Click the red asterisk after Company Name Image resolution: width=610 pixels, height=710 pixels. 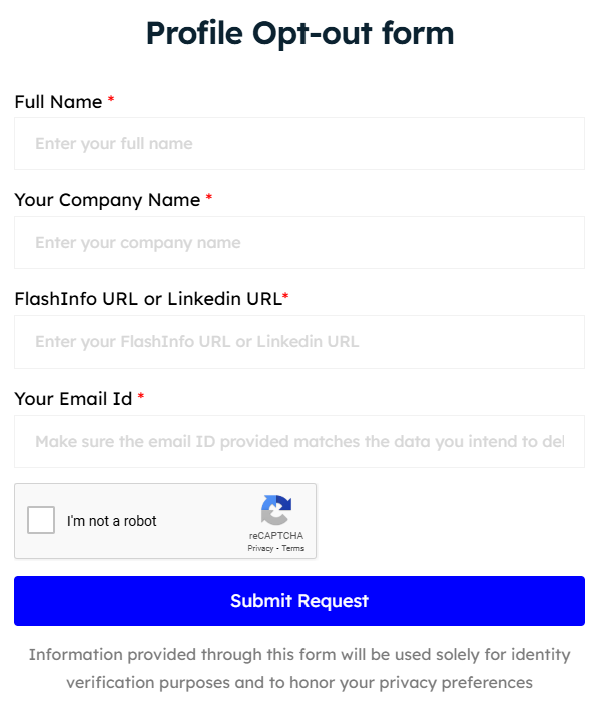209,199
